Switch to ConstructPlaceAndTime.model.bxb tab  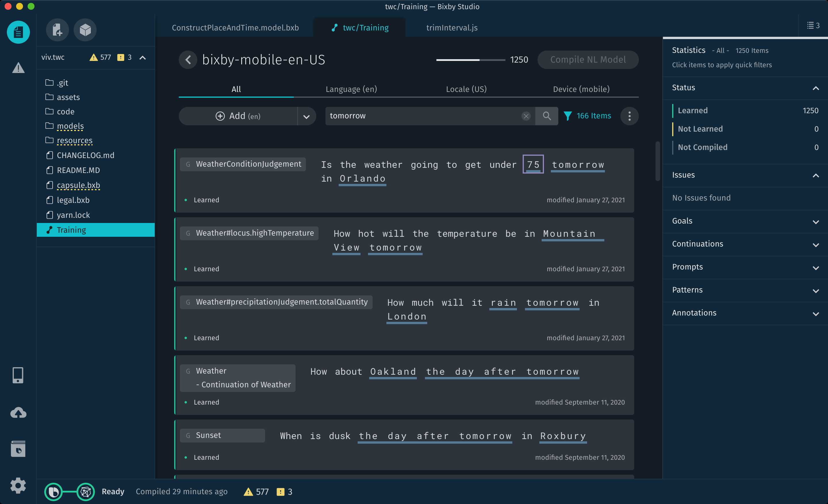(x=235, y=28)
